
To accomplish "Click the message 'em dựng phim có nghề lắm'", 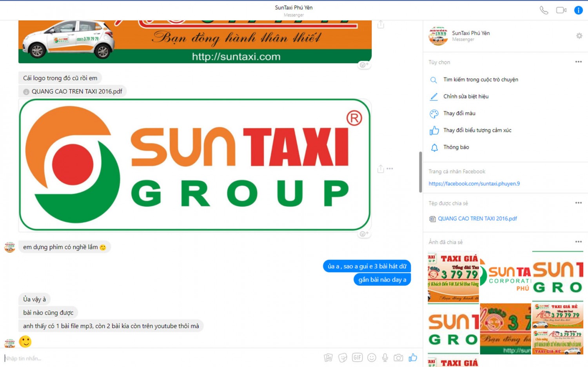I will click(x=64, y=247).
